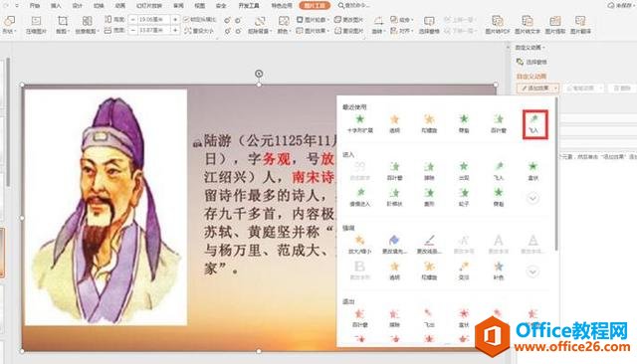Open the 设计 ribbon tab
This screenshot has height=364, width=637.
point(78,6)
